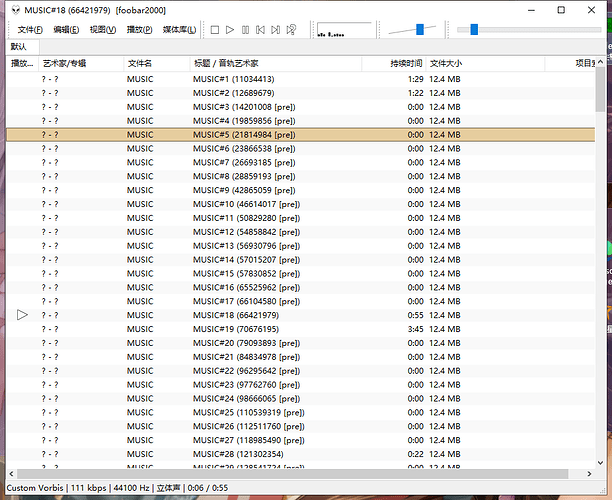Play a random track

point(291,30)
